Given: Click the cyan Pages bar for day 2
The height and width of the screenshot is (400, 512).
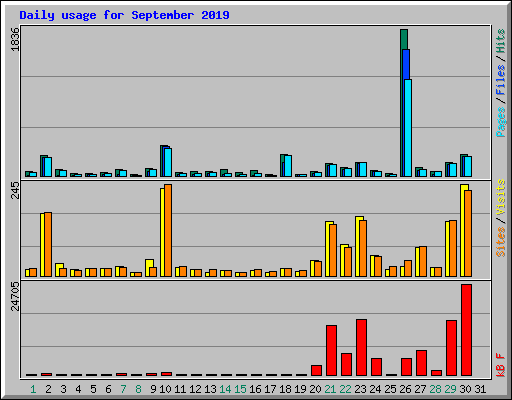Looking at the screenshot, I should 48,167.
